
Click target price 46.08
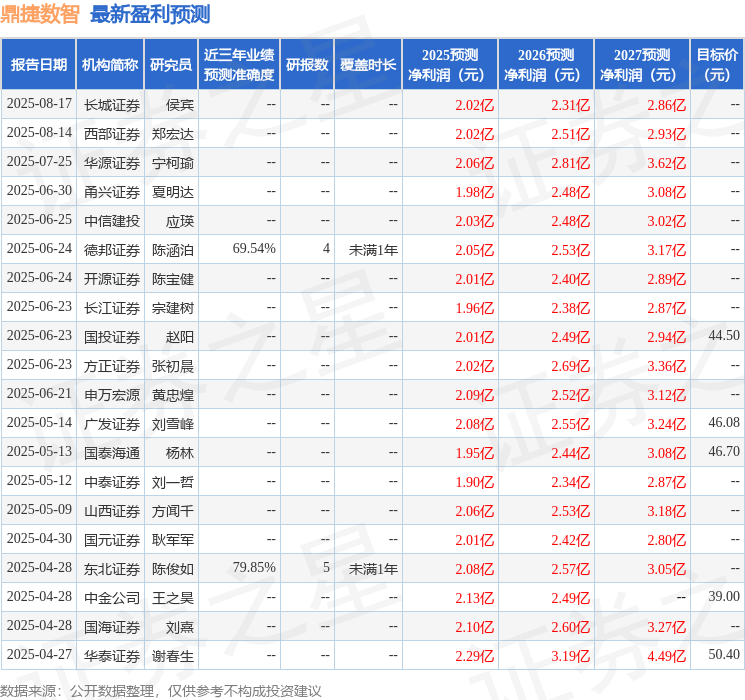(x=724, y=422)
